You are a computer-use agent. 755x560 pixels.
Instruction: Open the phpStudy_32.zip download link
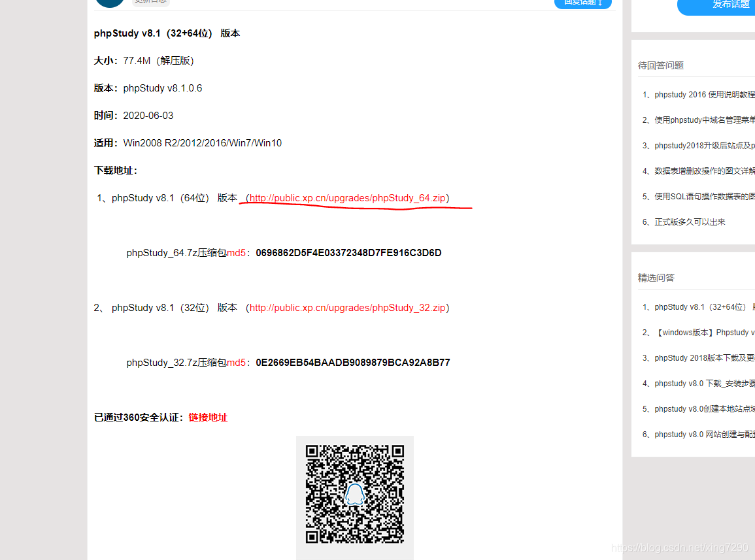click(347, 308)
